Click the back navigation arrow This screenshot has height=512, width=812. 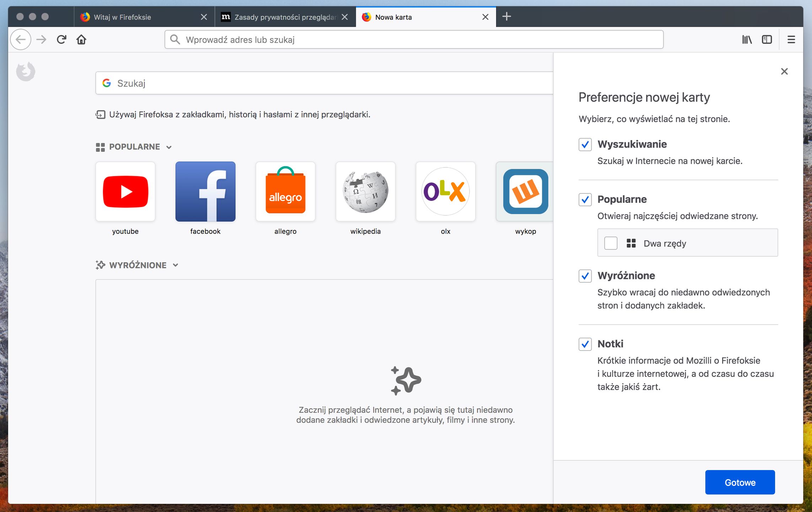point(21,39)
